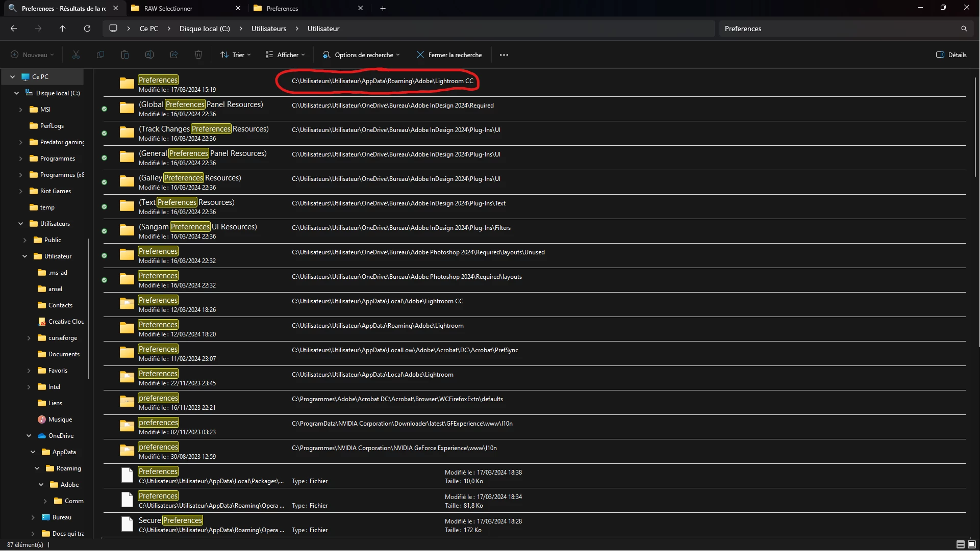Viewport: 980px width, 551px height.
Task: Click the Refresh icon in navigation bar
Action: click(87, 29)
